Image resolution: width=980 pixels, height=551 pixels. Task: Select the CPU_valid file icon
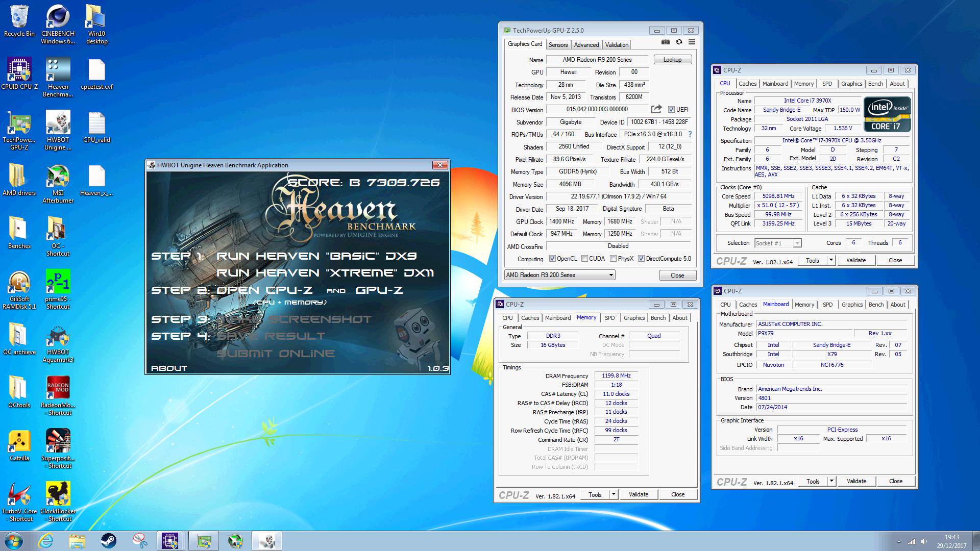[96, 127]
